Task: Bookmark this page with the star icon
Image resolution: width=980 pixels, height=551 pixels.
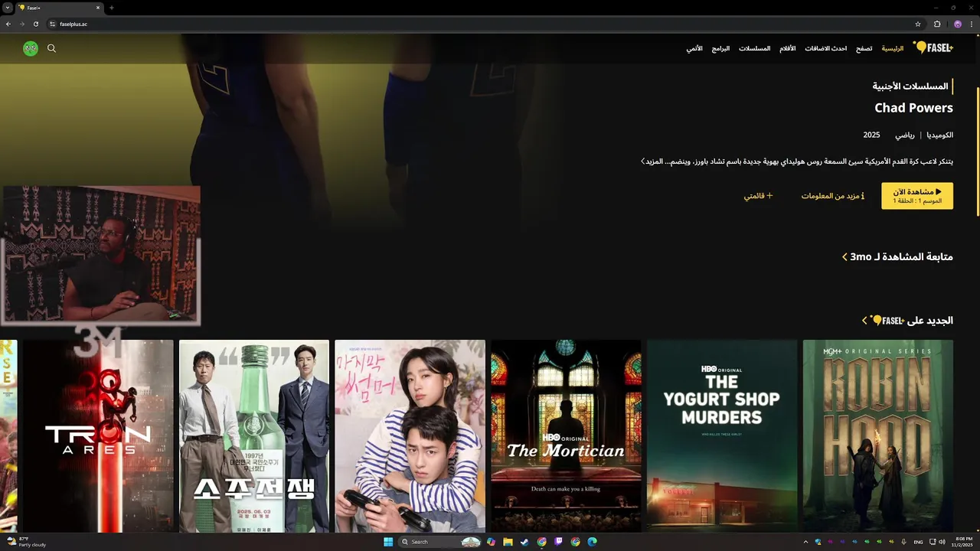Action: tap(918, 24)
